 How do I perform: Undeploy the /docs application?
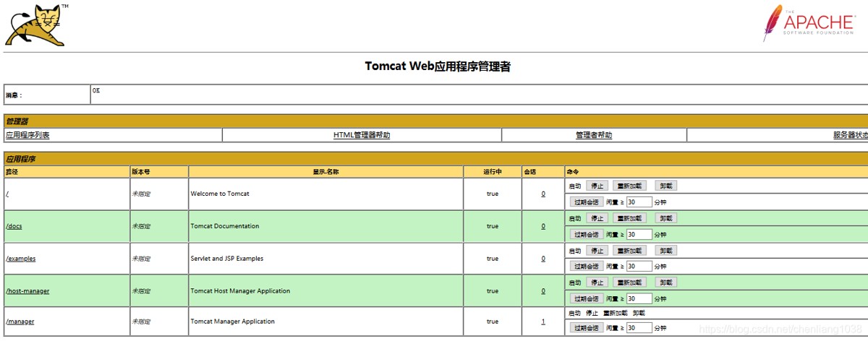point(666,218)
